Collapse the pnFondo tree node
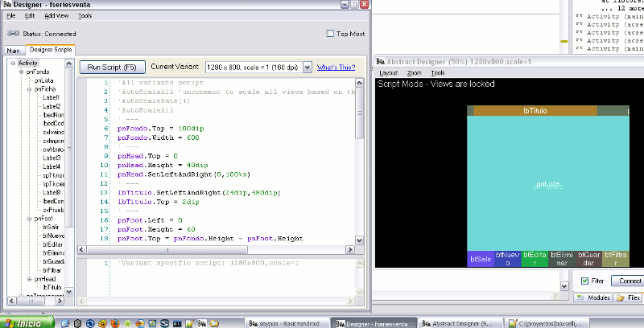Screen dimensions: 644x328 point(20,72)
